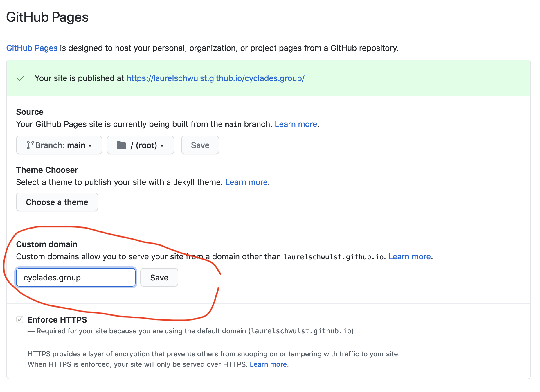Image resolution: width=540 pixels, height=392 pixels.
Task: Click the folder icon beside / (root)
Action: tap(121, 145)
